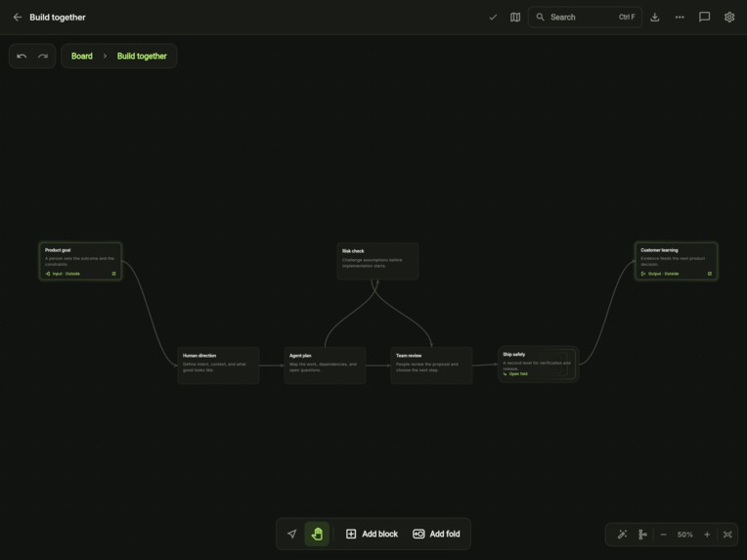Screen dimensions: 747x560
Task: Open the external link icon on Customer learning
Action: [710, 274]
